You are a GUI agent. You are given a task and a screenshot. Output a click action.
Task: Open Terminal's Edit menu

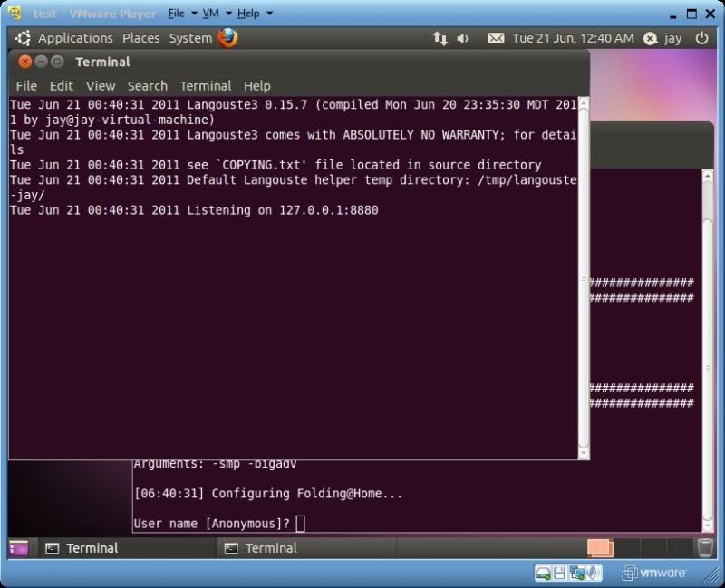click(x=62, y=86)
